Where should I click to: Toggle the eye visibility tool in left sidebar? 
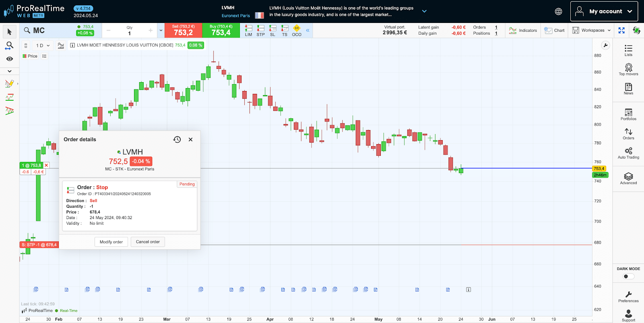(x=10, y=59)
